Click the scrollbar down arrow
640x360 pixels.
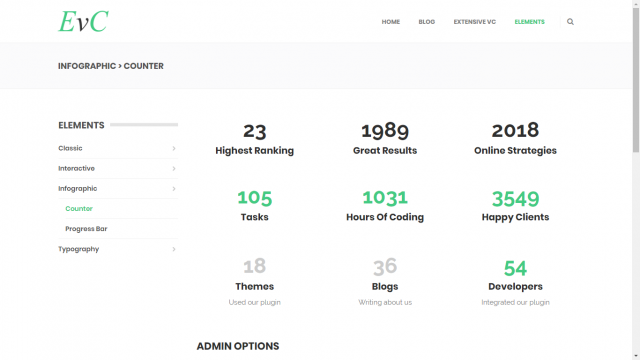click(636, 357)
